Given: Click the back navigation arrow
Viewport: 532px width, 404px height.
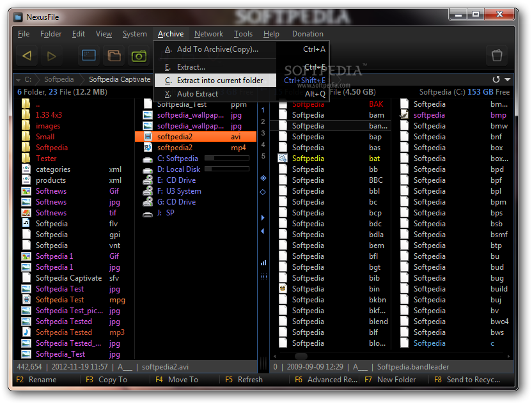Looking at the screenshot, I should click(27, 56).
